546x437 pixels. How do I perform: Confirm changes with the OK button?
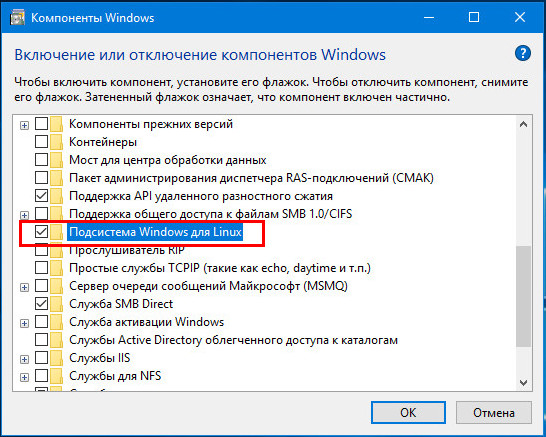pos(408,413)
